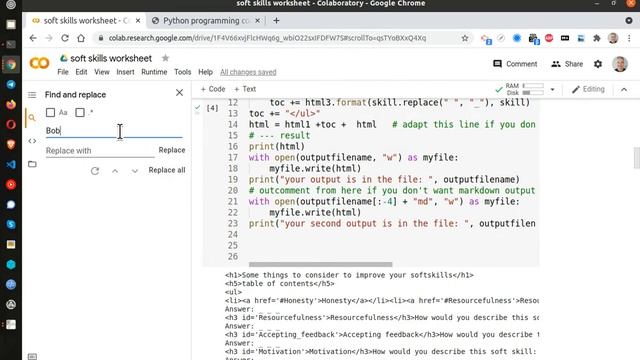Open the Files folder sidebar icon
Screen dimensions: 640x360
point(32,164)
